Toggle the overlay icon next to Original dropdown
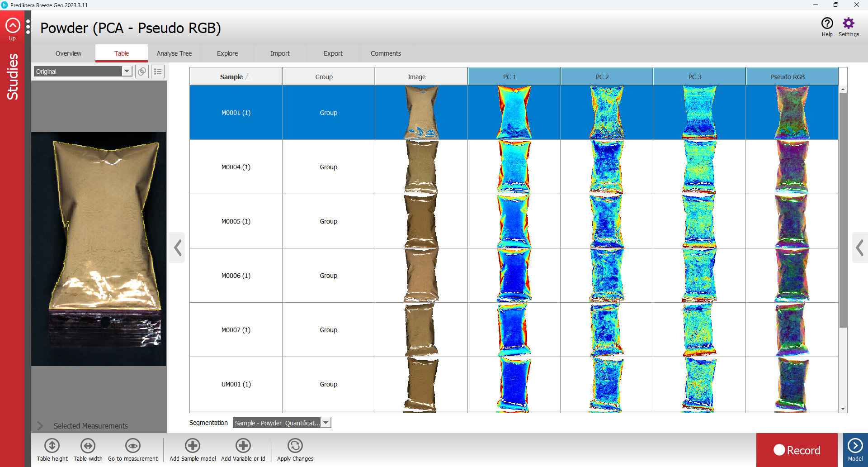Image resolution: width=868 pixels, height=467 pixels. pos(142,71)
